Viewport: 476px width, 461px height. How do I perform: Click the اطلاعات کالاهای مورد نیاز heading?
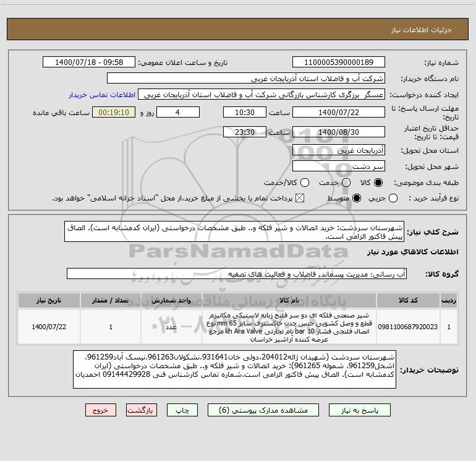pos(413,252)
